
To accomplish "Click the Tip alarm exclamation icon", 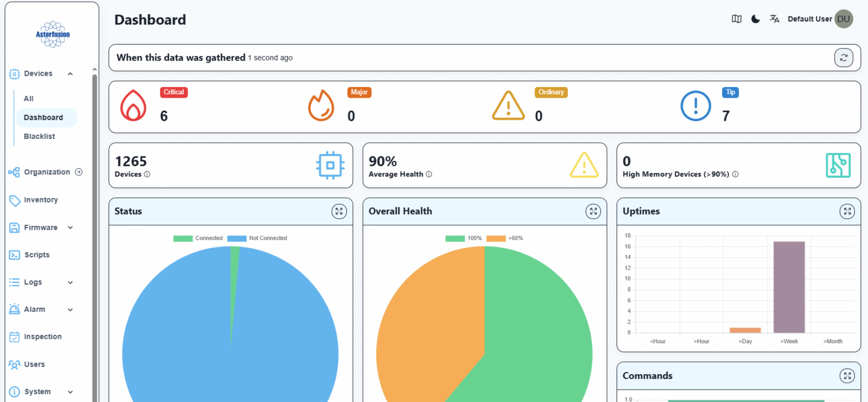I will coord(696,106).
